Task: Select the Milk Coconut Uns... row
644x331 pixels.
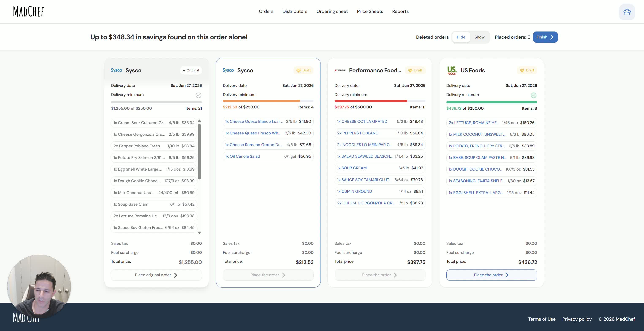Action: [154, 193]
